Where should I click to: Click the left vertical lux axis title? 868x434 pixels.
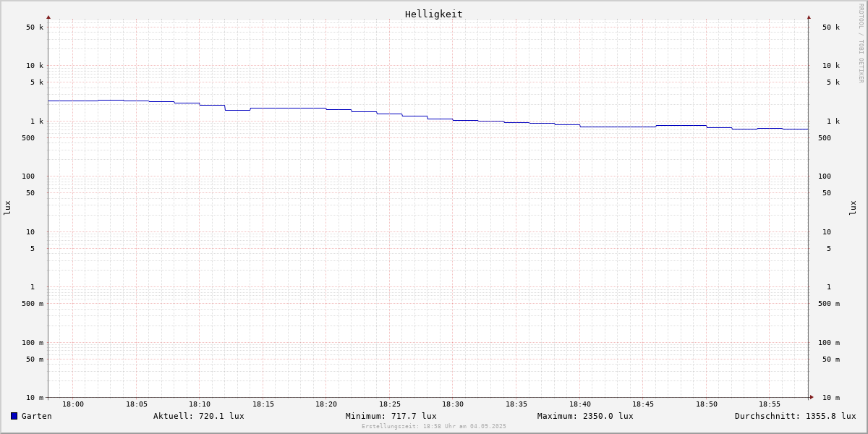pyautogui.click(x=7, y=208)
